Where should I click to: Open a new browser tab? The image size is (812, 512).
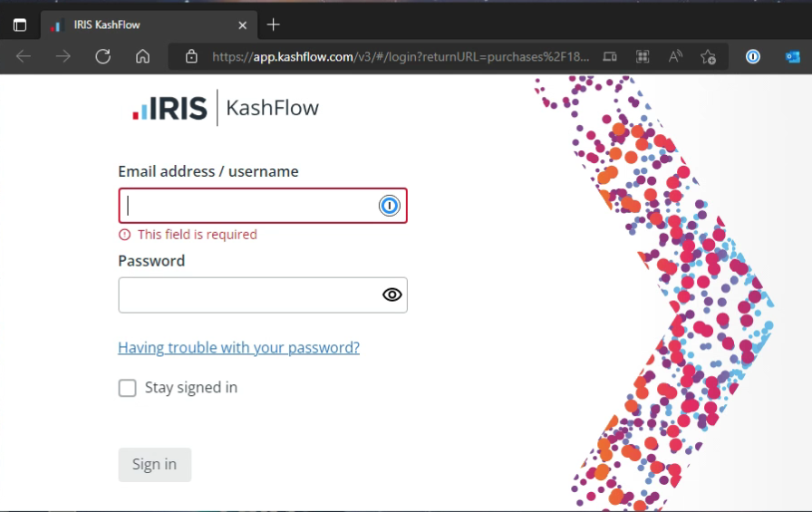tap(274, 24)
